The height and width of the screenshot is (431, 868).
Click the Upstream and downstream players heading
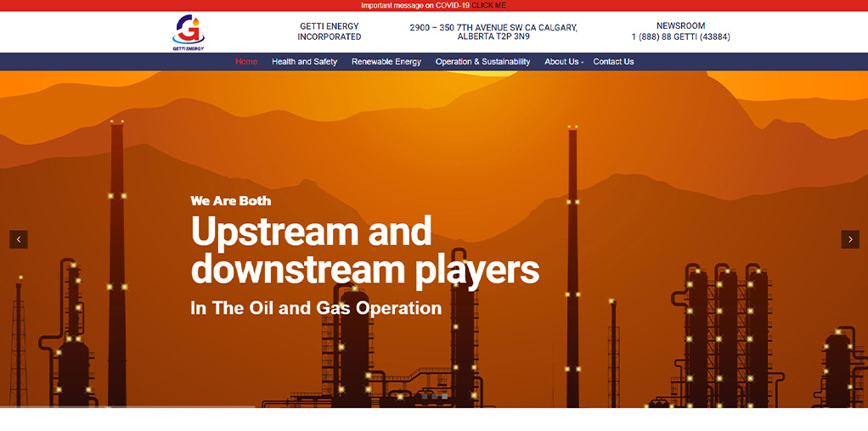coord(364,250)
